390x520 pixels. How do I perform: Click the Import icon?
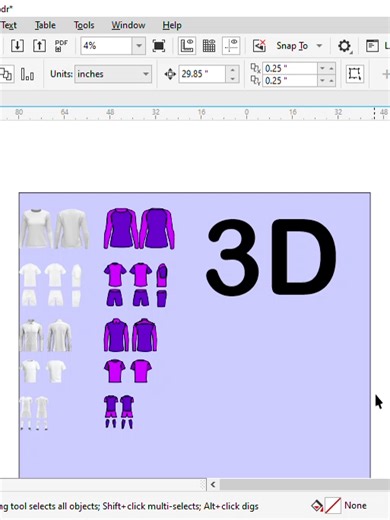pyautogui.click(x=17, y=46)
